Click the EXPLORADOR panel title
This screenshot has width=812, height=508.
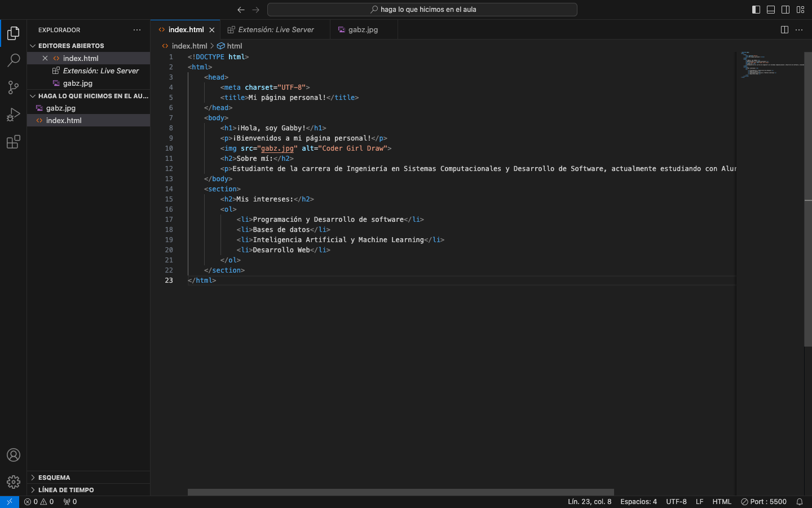coord(59,30)
